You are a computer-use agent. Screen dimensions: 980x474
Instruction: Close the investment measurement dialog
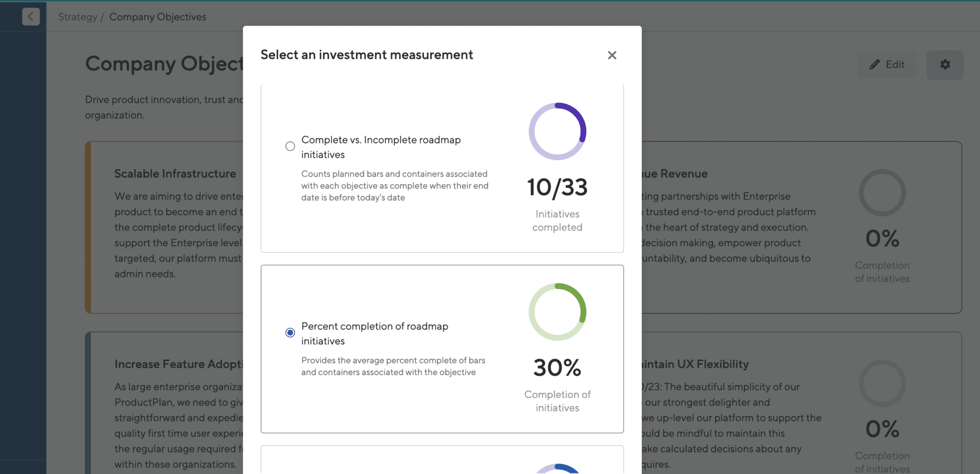[612, 55]
